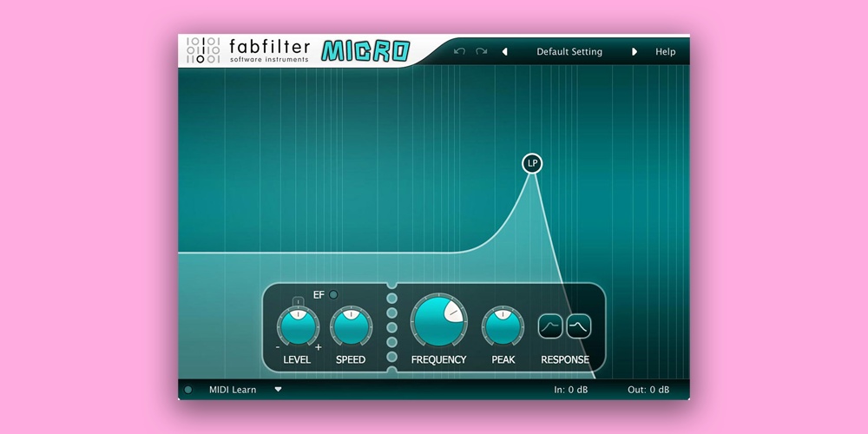Click the undo arrow icon
This screenshot has height=434, width=868.
[x=459, y=52]
